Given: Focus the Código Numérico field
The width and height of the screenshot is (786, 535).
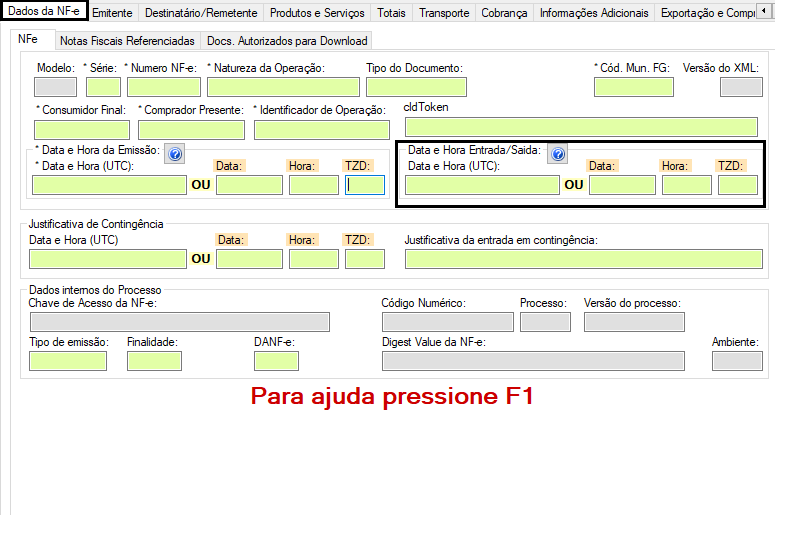Looking at the screenshot, I should pos(448,322).
